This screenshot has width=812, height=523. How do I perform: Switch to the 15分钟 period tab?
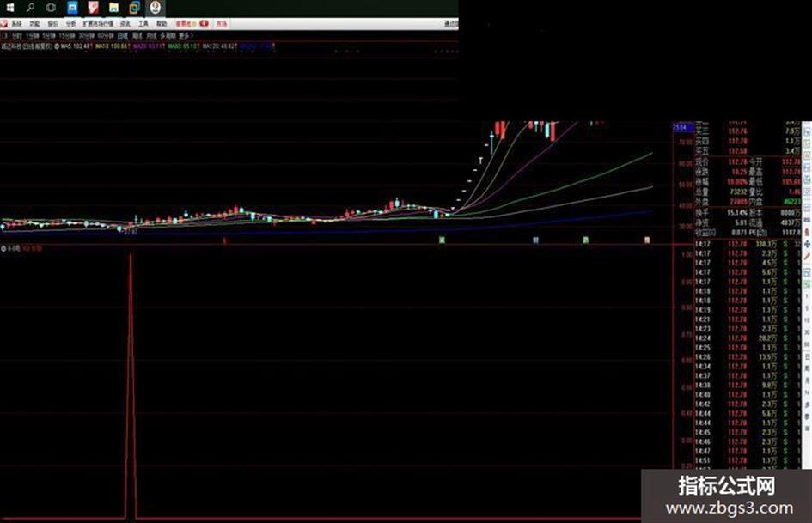point(66,36)
